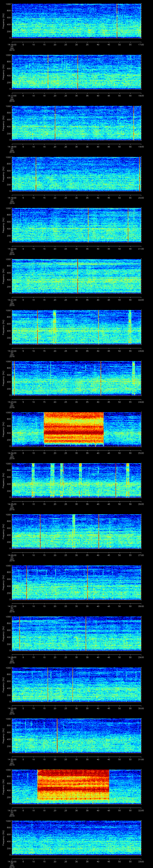Click the 1000 Hz tick label of the 14:16 spectrogram

pyautogui.click(x=8, y=4)
